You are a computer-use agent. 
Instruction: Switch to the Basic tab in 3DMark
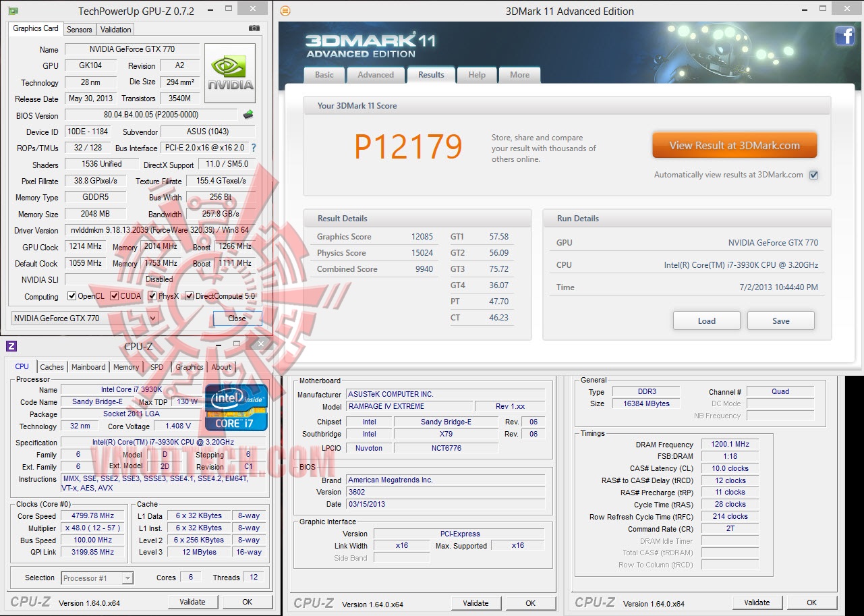coord(324,75)
